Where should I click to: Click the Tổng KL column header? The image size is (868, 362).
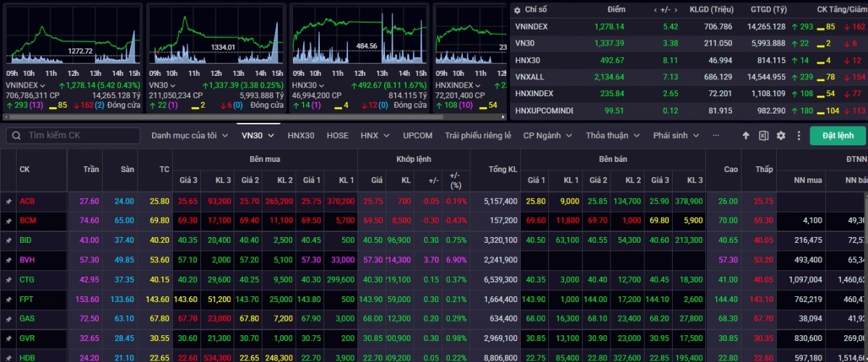502,169
